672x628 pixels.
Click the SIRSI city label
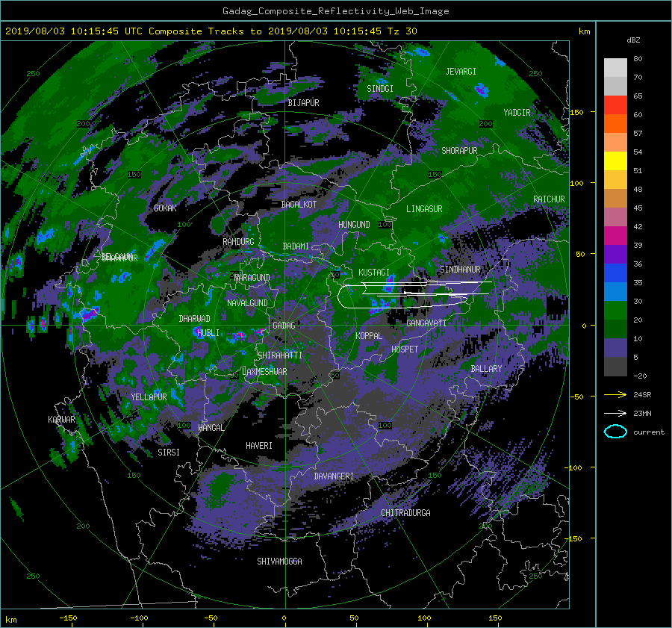[169, 453]
